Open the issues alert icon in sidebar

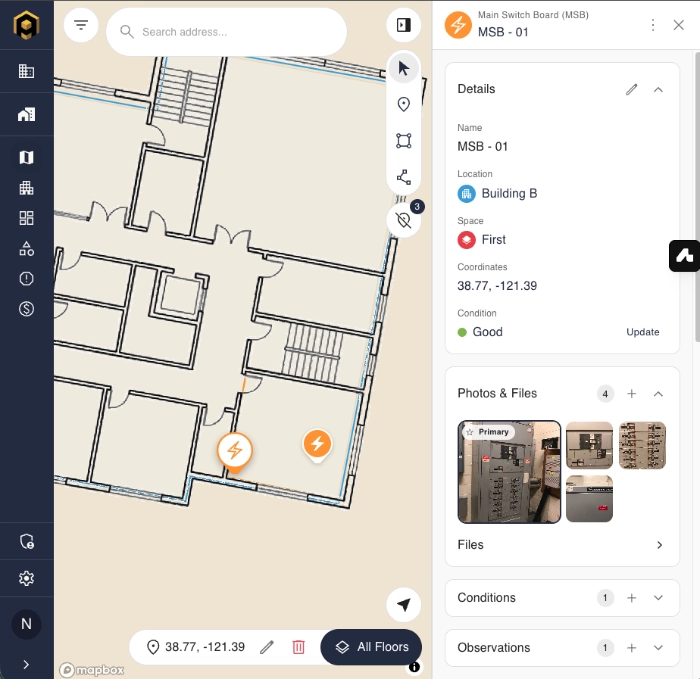point(26,279)
